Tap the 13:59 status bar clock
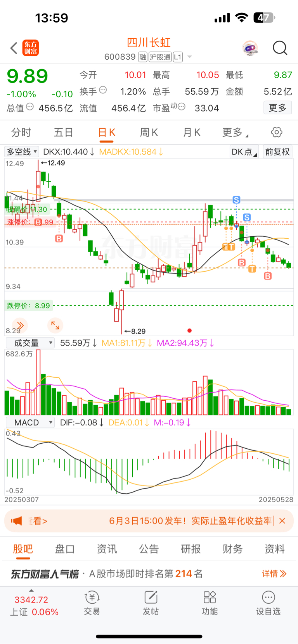 point(52,18)
